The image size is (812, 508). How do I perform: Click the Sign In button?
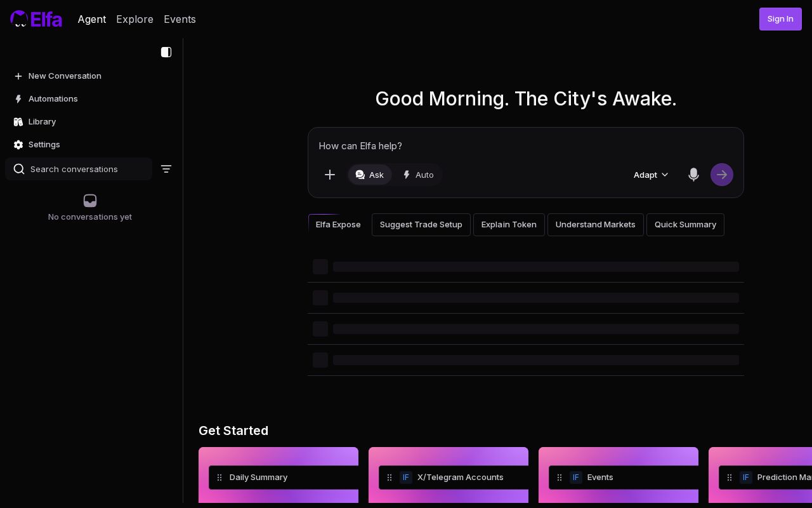[x=780, y=19]
